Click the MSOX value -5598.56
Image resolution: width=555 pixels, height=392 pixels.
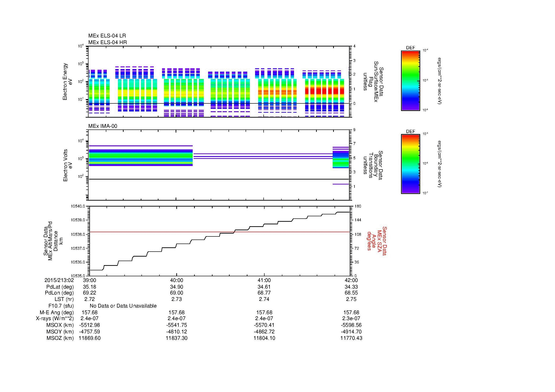point(351,325)
